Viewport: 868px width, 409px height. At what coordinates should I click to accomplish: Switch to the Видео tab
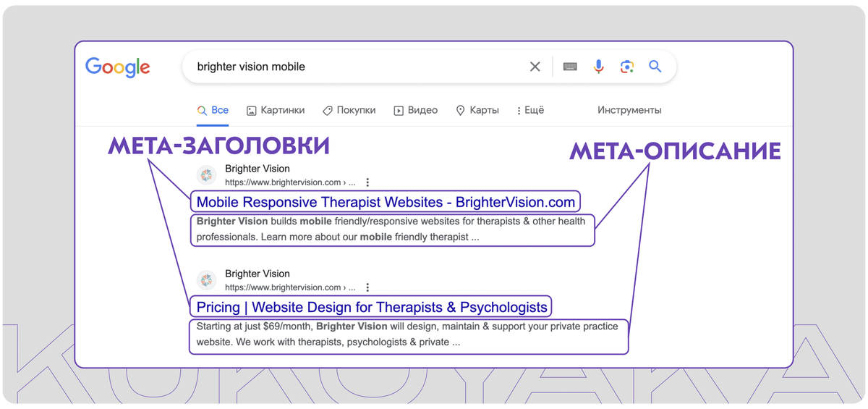coord(415,111)
